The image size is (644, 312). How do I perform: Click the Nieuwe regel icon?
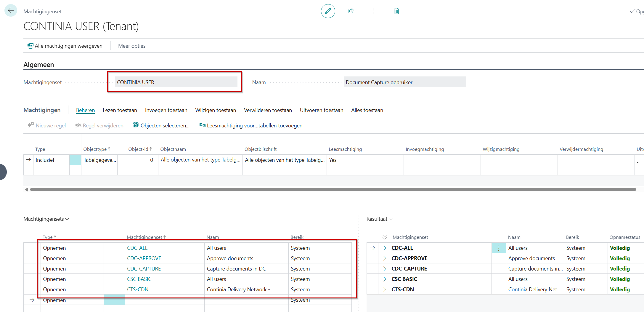[x=31, y=125]
